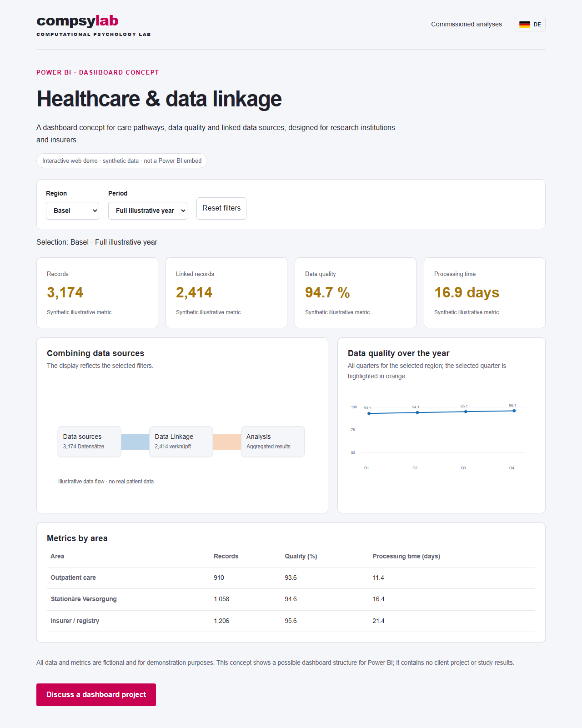
Task: Click the Q3 data point on chart
Action: tap(466, 412)
